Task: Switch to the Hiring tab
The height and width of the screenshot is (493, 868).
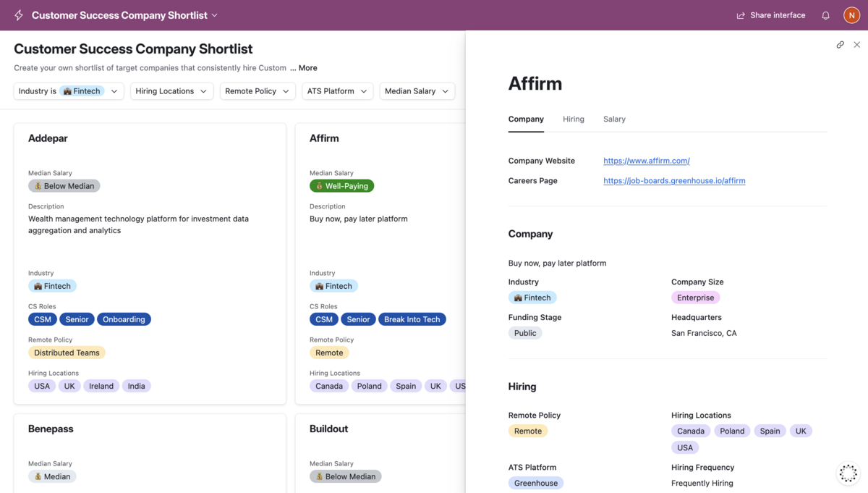Action: (x=573, y=119)
